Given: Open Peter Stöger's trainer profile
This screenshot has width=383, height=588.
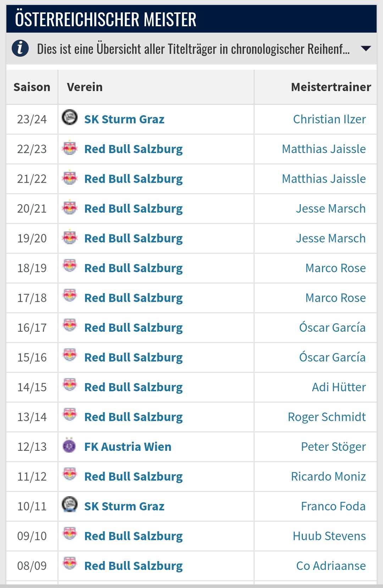Looking at the screenshot, I should [x=333, y=447].
